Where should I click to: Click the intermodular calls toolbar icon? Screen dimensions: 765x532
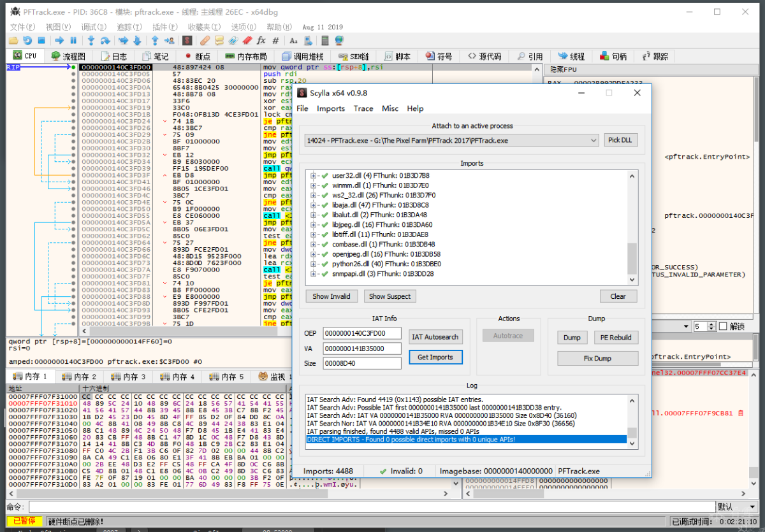click(308, 40)
